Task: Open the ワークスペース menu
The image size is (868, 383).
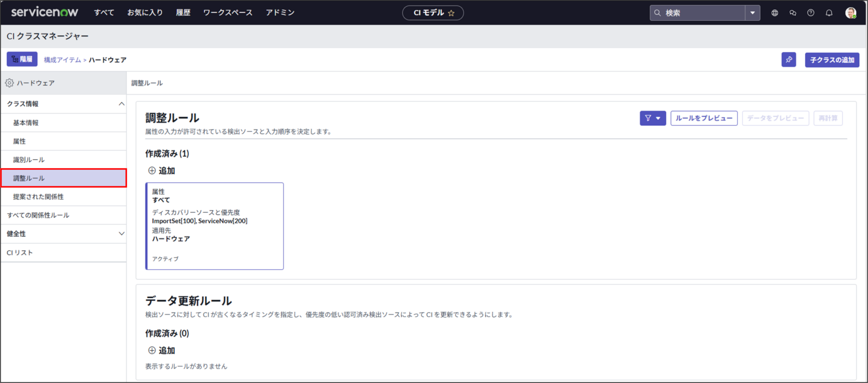Action: [228, 13]
